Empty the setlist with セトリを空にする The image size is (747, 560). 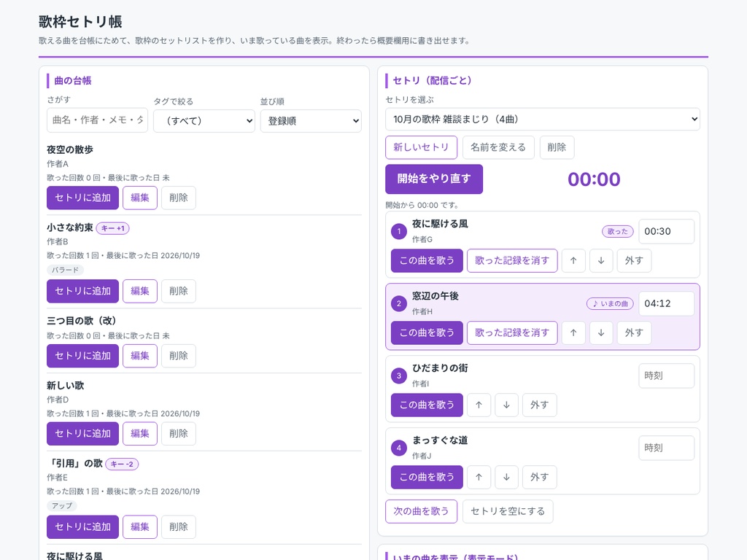508,511
